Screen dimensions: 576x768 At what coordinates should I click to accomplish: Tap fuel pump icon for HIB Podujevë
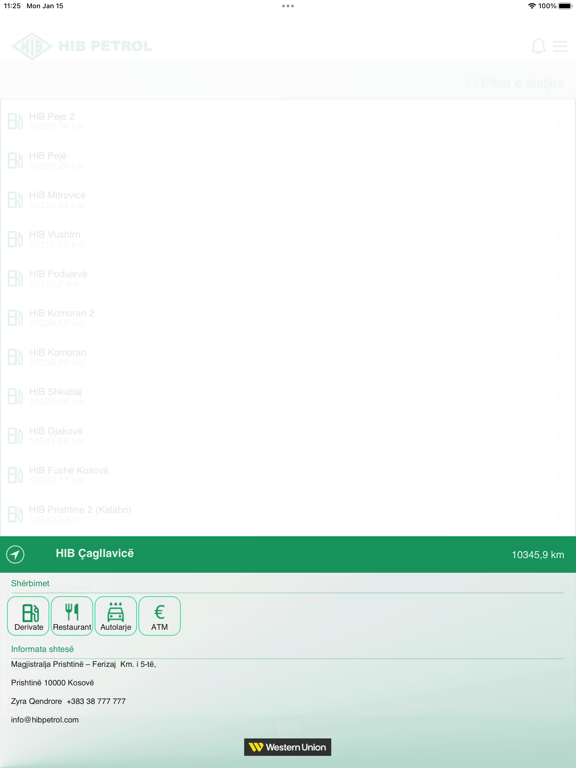point(15,278)
